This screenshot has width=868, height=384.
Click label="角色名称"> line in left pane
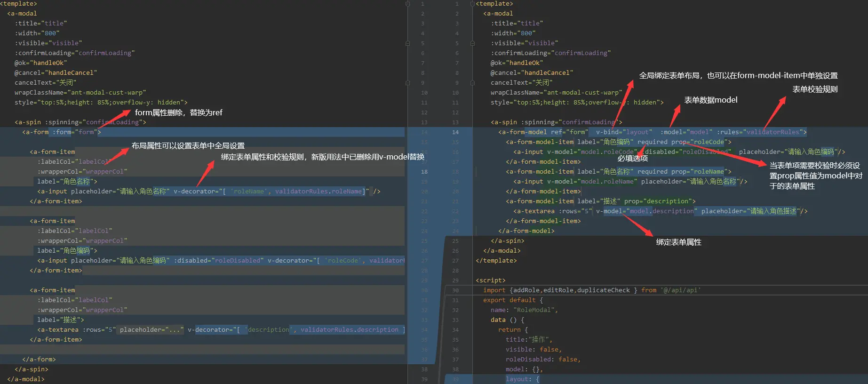click(x=67, y=182)
